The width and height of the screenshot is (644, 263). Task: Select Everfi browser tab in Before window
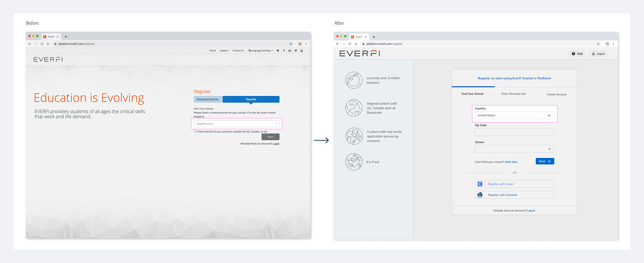tap(51, 37)
